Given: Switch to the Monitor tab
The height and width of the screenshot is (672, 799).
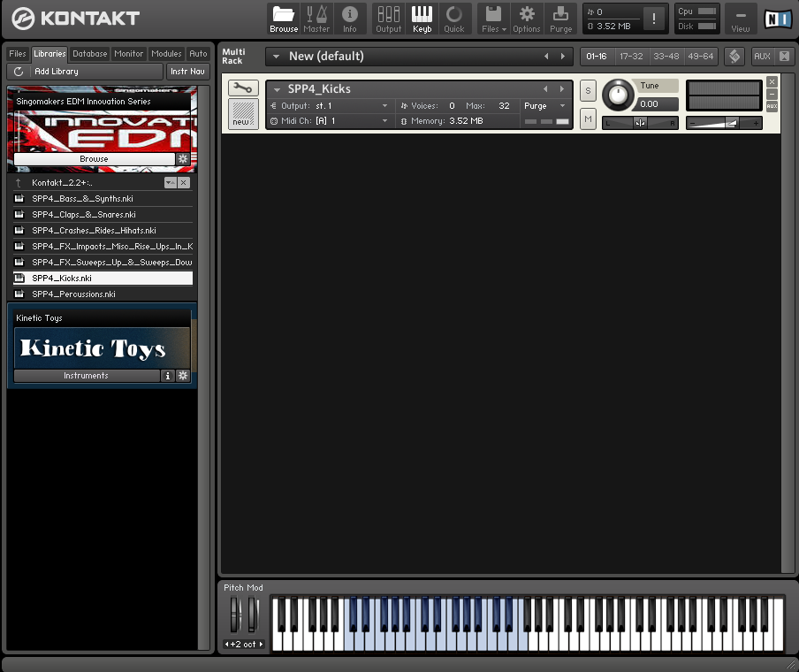Looking at the screenshot, I should (128, 54).
